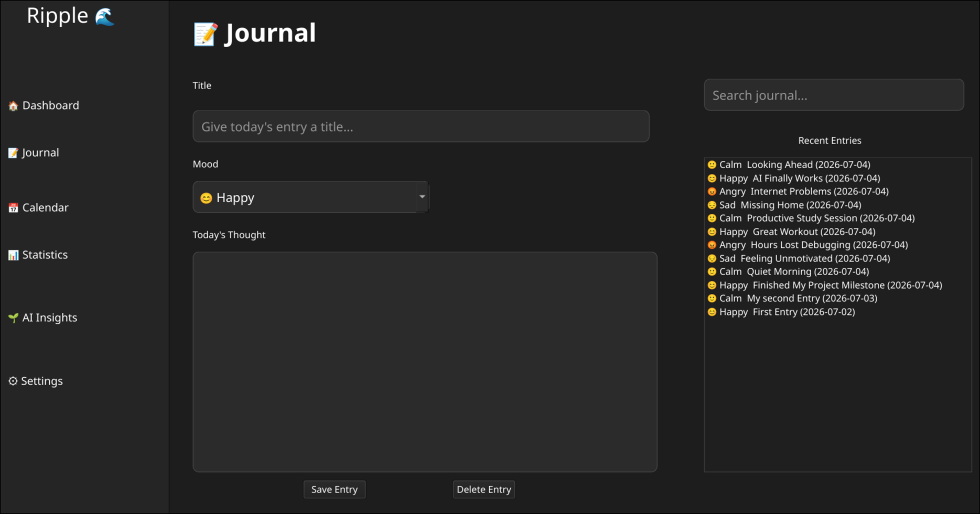Click the memo icon in Journal heading
The height and width of the screenshot is (514, 980).
click(206, 34)
